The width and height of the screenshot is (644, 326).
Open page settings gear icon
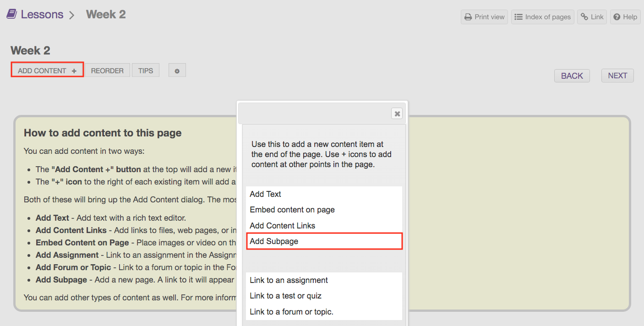(x=177, y=71)
